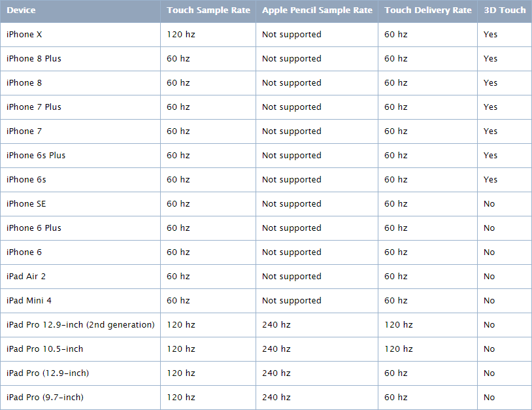Click the touch delivery rate for iPad Pro 10.5-inch

pyautogui.click(x=398, y=349)
